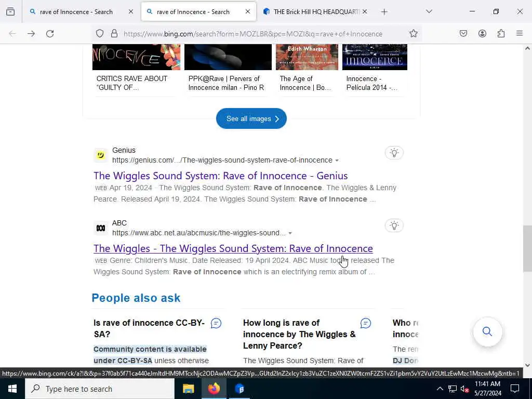532x399 pixels.
Task: Reload the current Bing page
Action: tap(50, 34)
